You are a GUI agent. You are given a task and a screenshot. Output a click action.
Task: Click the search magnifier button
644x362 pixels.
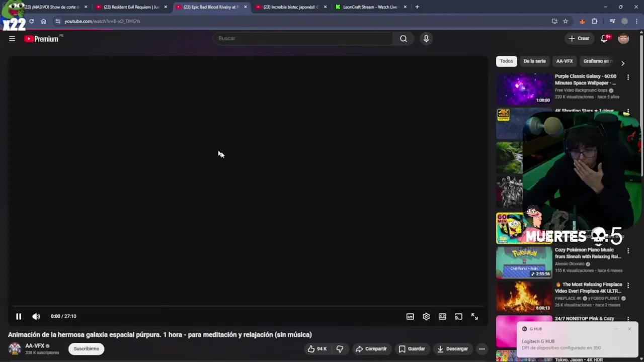pos(404,39)
